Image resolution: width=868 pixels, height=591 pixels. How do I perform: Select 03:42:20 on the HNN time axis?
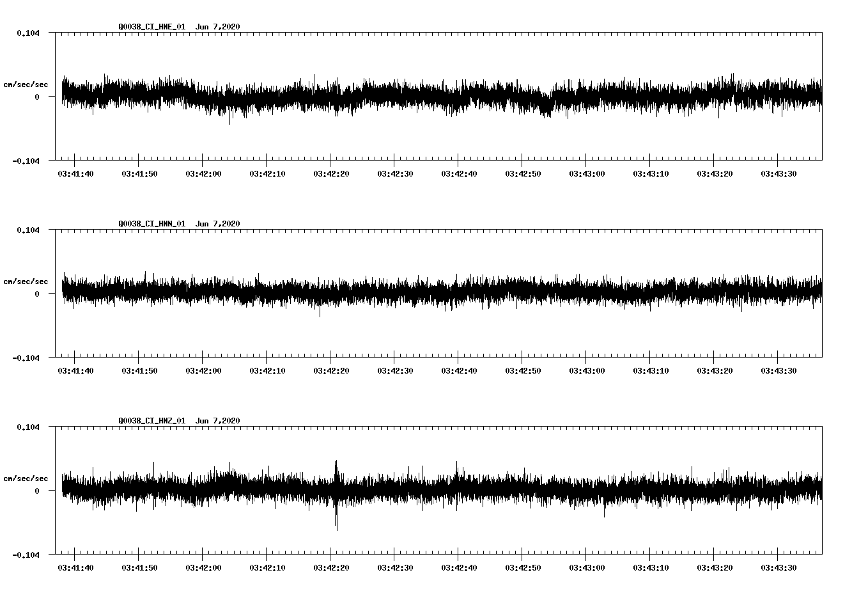331,370
